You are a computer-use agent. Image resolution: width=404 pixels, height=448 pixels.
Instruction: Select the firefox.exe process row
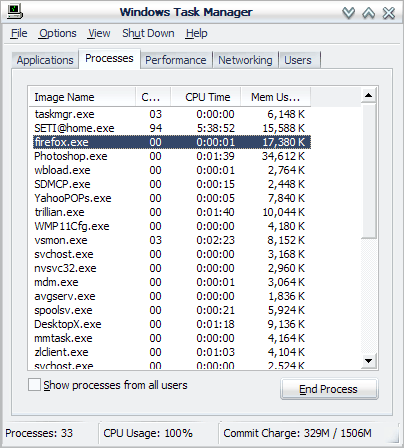click(x=172, y=142)
